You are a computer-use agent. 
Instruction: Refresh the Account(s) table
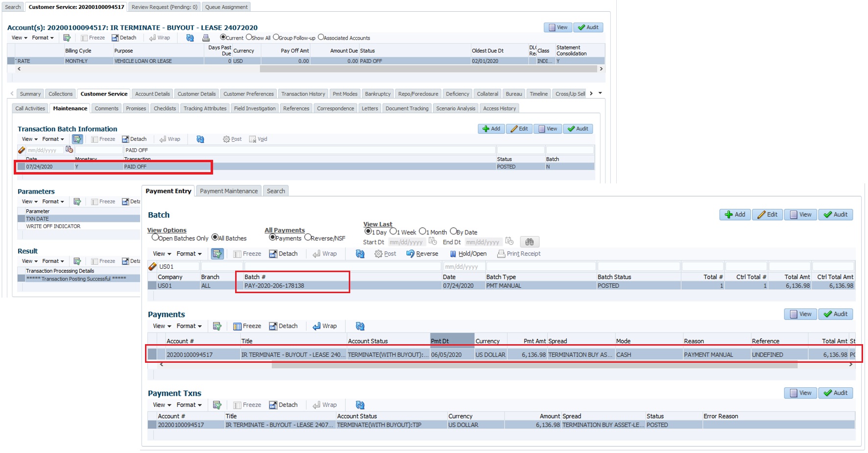click(x=190, y=38)
